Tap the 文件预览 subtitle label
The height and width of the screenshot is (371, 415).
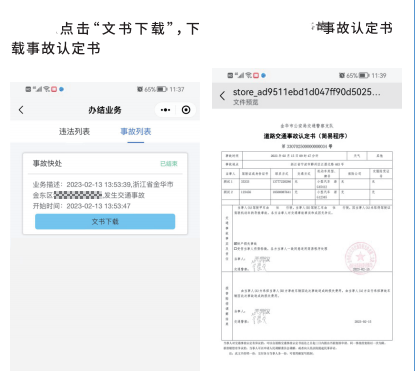click(x=245, y=102)
